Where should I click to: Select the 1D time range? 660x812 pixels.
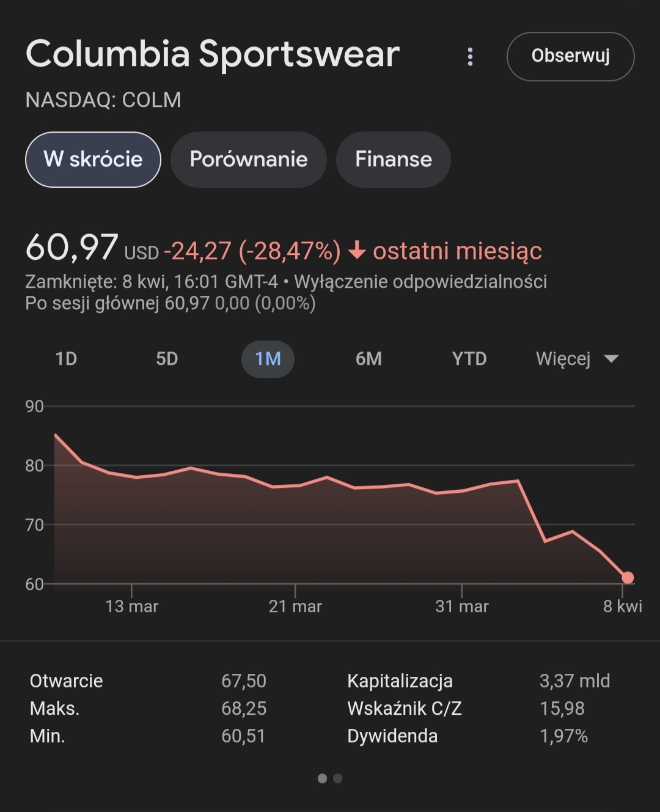66,359
